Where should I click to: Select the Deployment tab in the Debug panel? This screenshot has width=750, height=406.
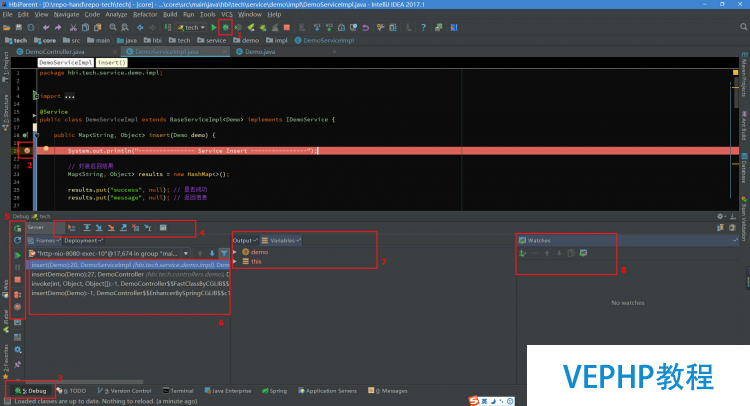point(83,241)
